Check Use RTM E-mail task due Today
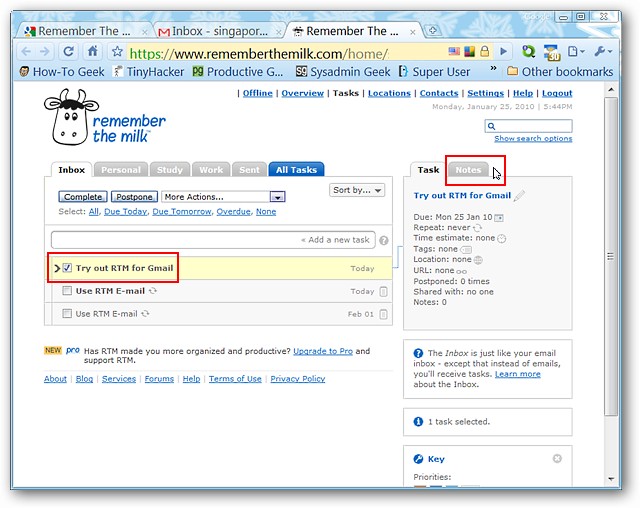Viewport: 640px width, 508px height. pos(67,291)
